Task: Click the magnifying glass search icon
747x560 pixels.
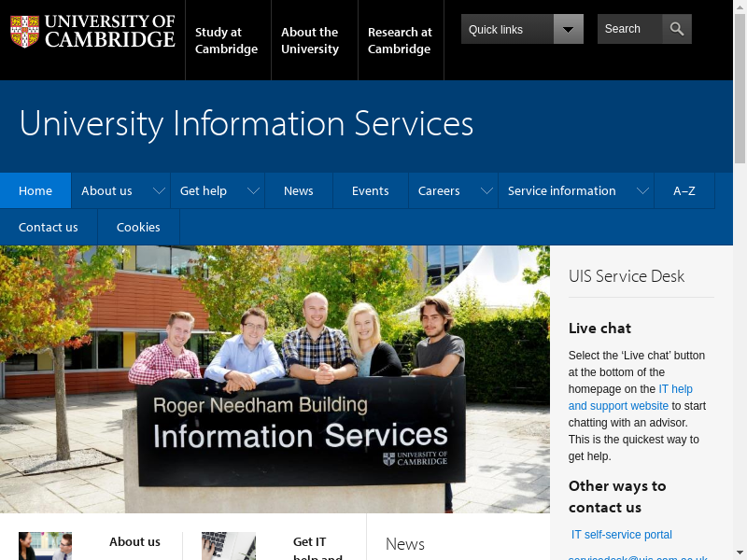Action: tap(677, 29)
